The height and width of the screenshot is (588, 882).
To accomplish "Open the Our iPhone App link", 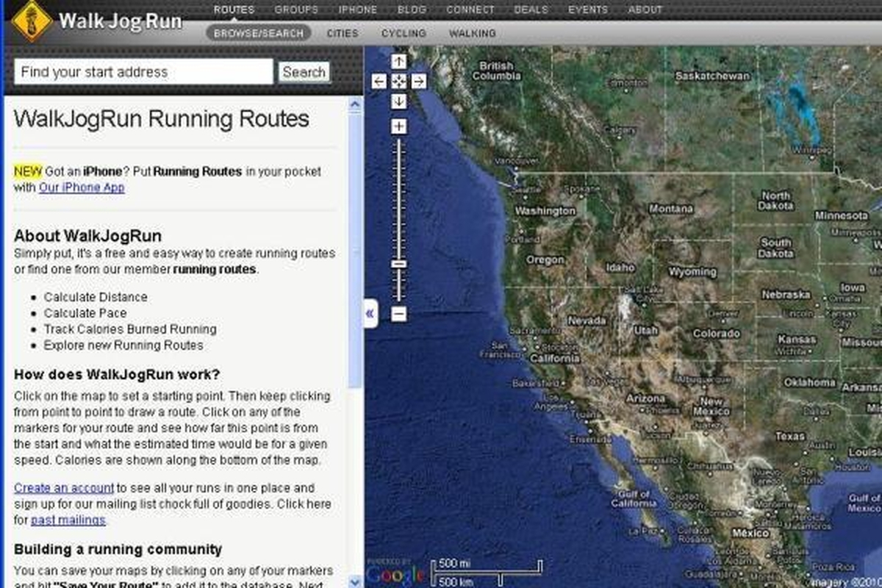I will pyautogui.click(x=82, y=187).
